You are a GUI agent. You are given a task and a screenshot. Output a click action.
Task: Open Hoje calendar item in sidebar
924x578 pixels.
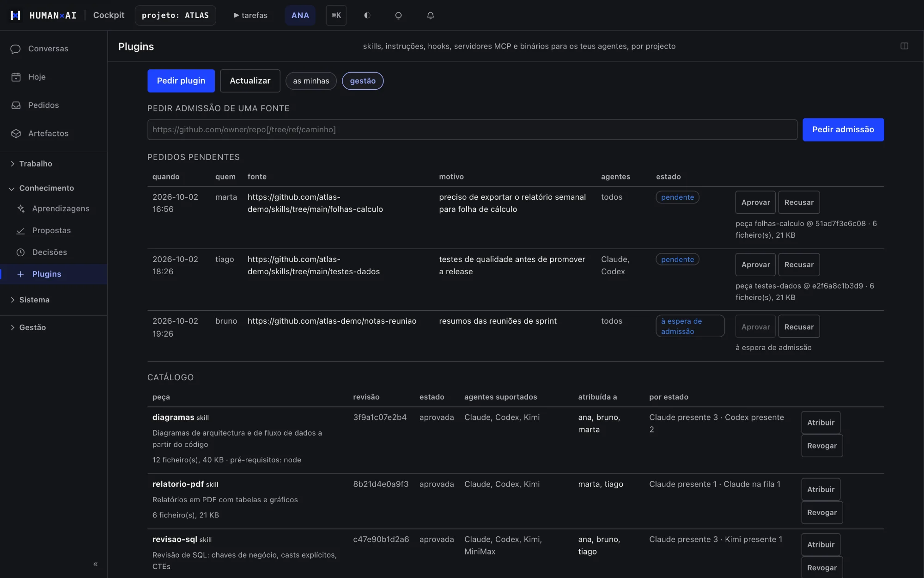[54, 77]
